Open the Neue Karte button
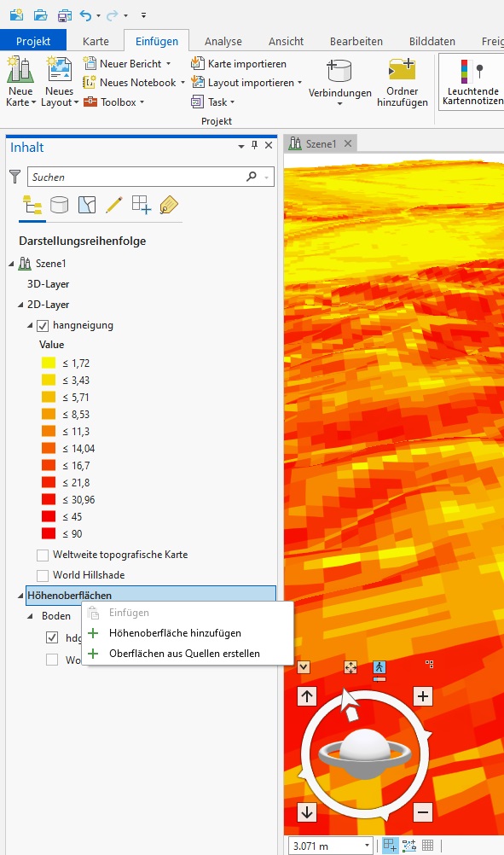The height and width of the screenshot is (855, 504). pyautogui.click(x=20, y=82)
